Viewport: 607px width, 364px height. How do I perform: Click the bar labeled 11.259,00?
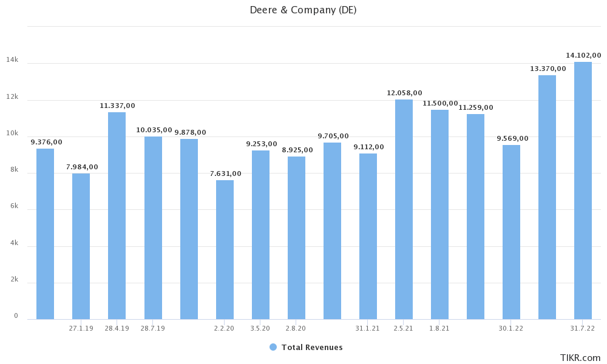click(476, 217)
